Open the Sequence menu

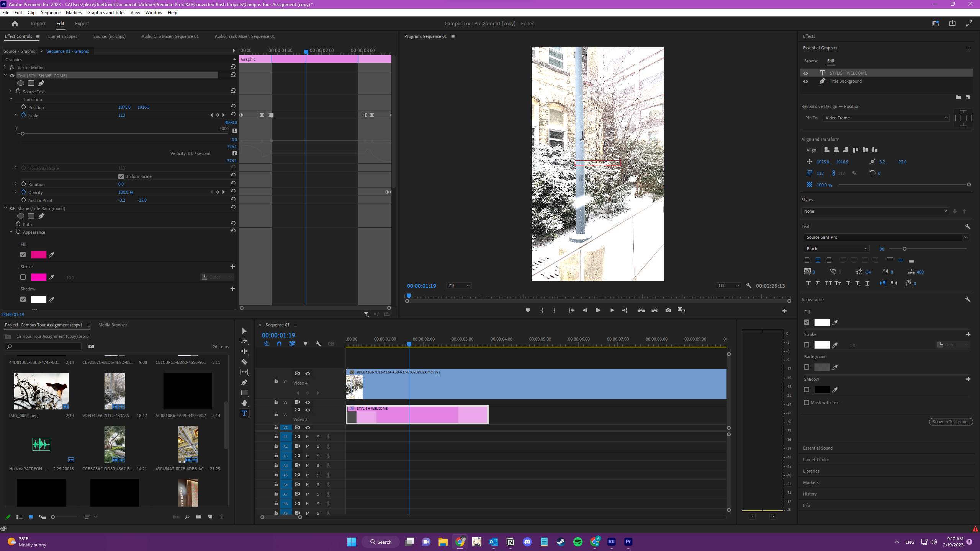(50, 12)
